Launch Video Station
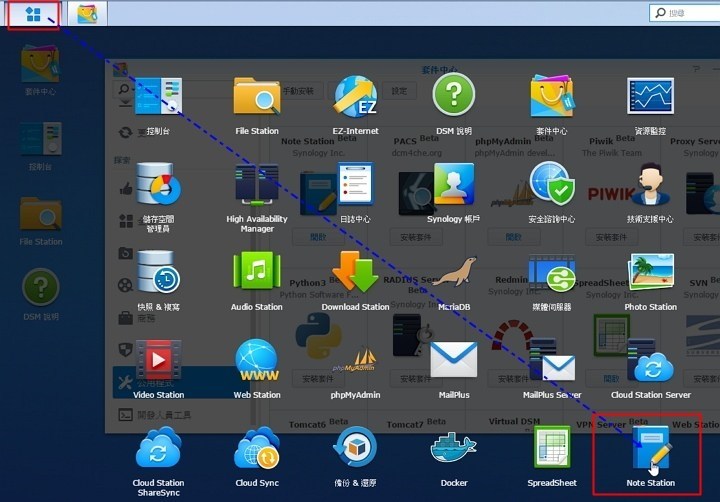Image resolution: width=720 pixels, height=502 pixels. click(x=158, y=362)
